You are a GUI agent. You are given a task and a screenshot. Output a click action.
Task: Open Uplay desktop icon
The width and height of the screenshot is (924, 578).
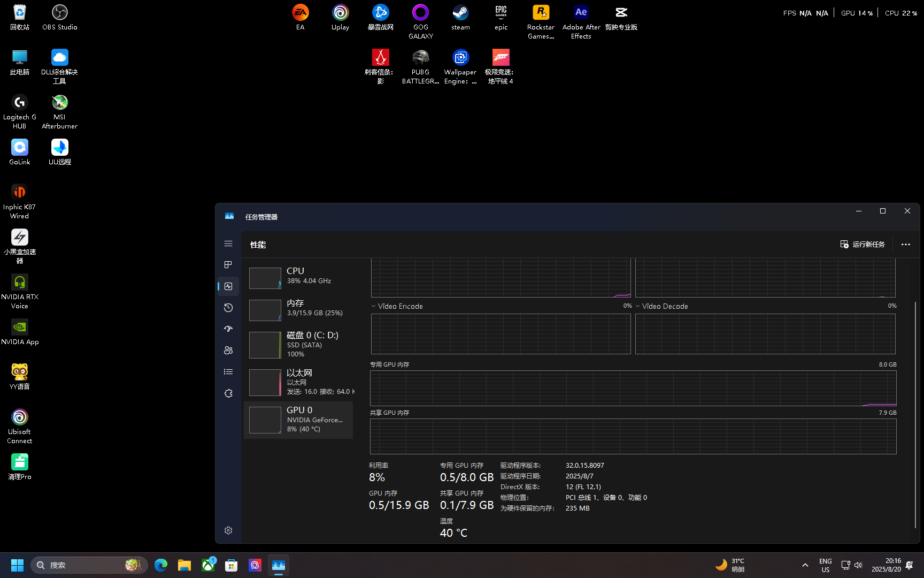[341, 17]
